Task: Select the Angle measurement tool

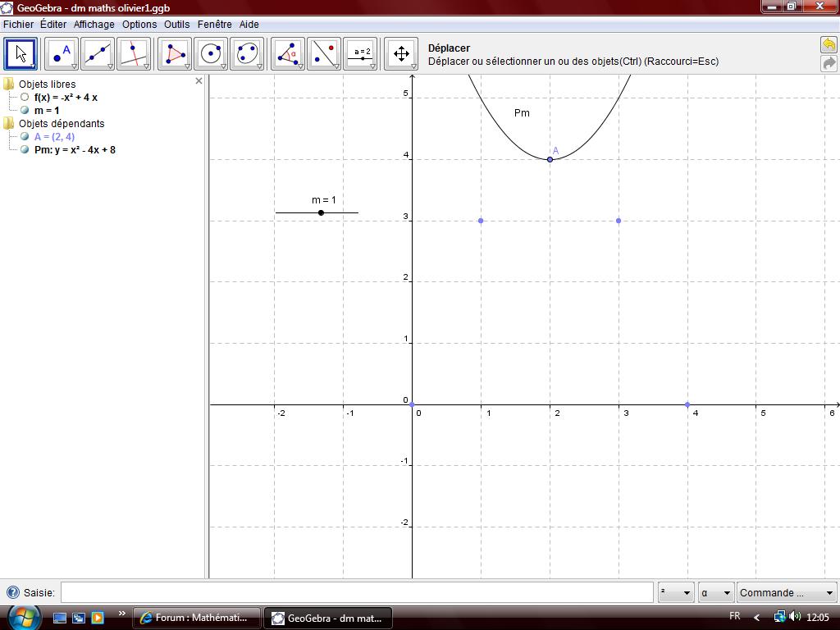Action: 288,54
